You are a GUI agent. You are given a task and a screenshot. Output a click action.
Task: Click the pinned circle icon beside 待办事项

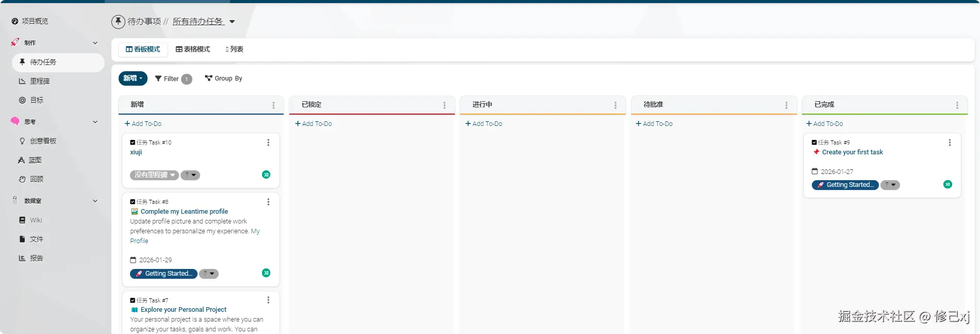pyautogui.click(x=118, y=21)
